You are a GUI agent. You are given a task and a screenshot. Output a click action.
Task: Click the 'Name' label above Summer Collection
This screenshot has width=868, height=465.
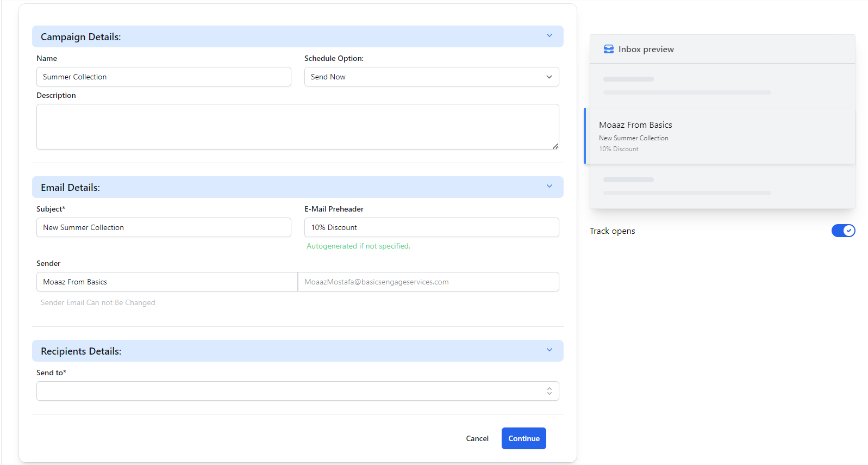pos(47,58)
